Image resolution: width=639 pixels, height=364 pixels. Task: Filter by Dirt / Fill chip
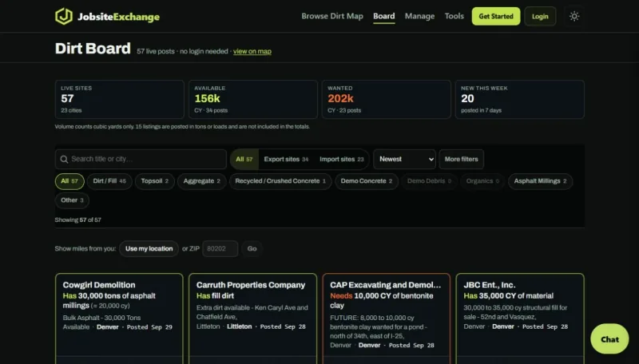pyautogui.click(x=109, y=181)
